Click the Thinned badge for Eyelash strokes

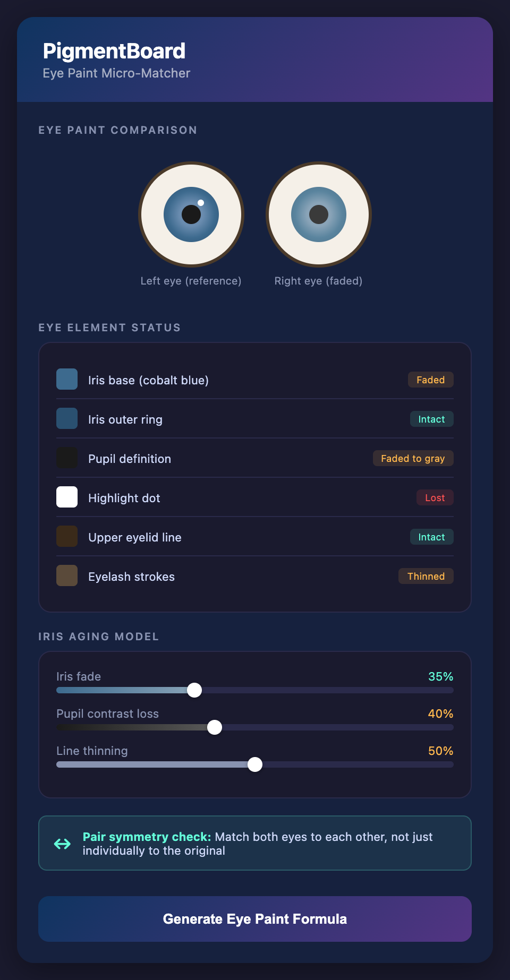tap(426, 576)
